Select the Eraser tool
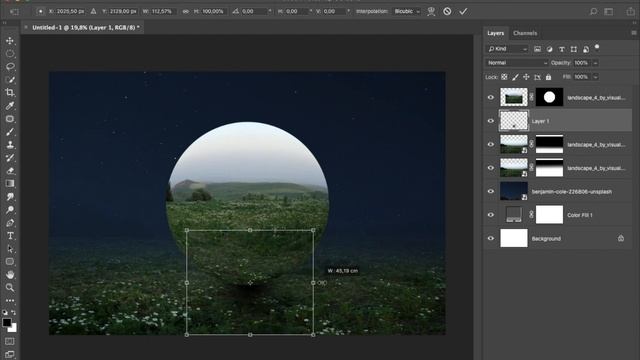The height and width of the screenshot is (360, 640). [10, 171]
